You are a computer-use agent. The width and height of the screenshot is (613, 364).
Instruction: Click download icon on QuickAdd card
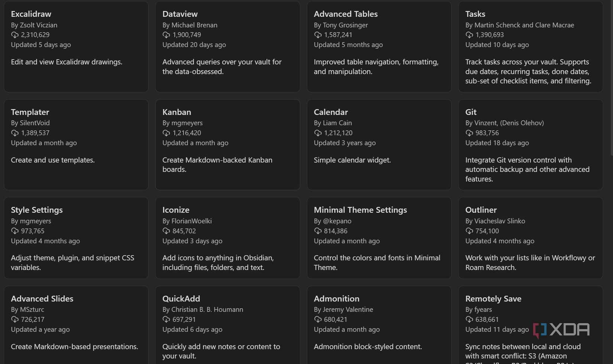(166, 319)
